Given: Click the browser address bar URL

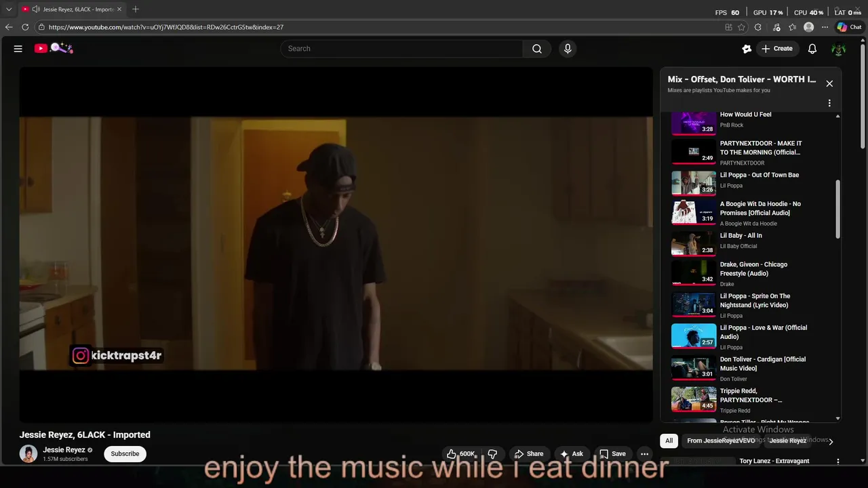Looking at the screenshot, I should (x=166, y=27).
